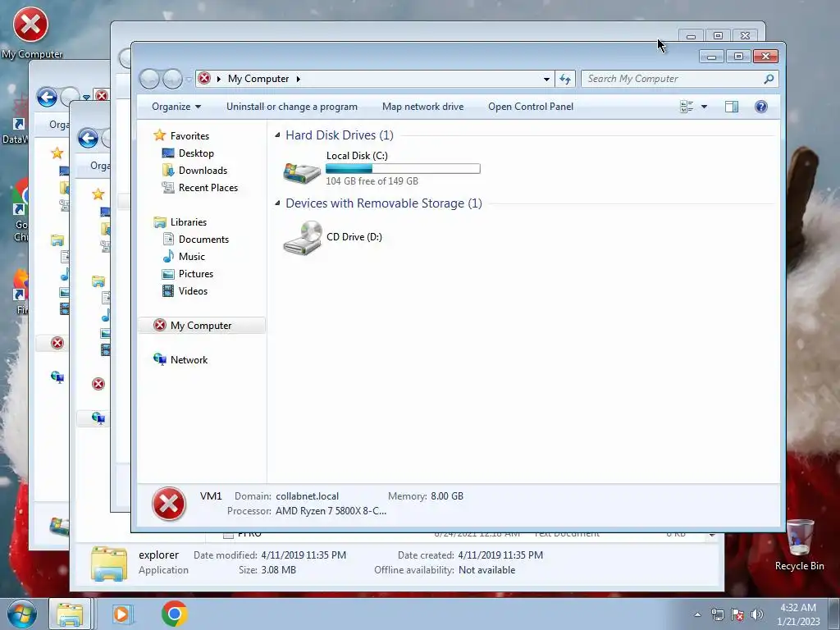
Task: Click the Libraries folder icon
Action: tap(159, 221)
